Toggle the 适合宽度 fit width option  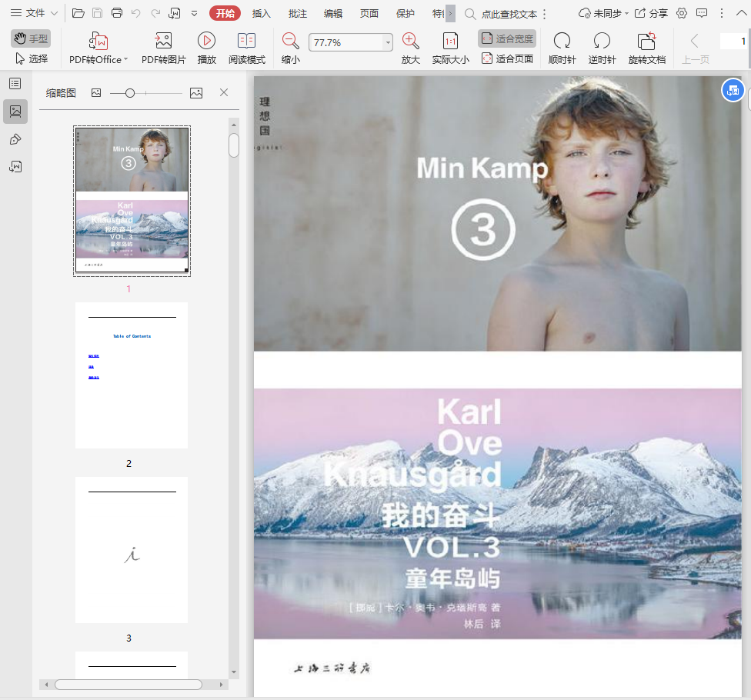pos(507,38)
